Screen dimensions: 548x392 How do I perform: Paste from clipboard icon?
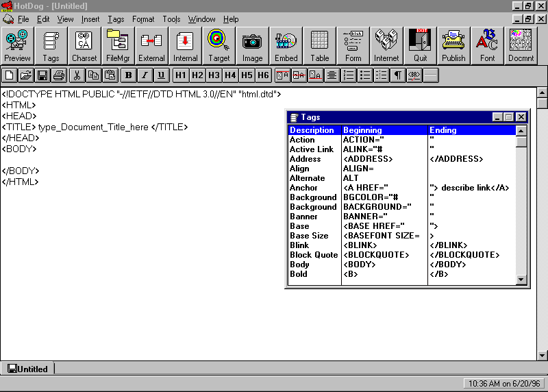(110, 75)
